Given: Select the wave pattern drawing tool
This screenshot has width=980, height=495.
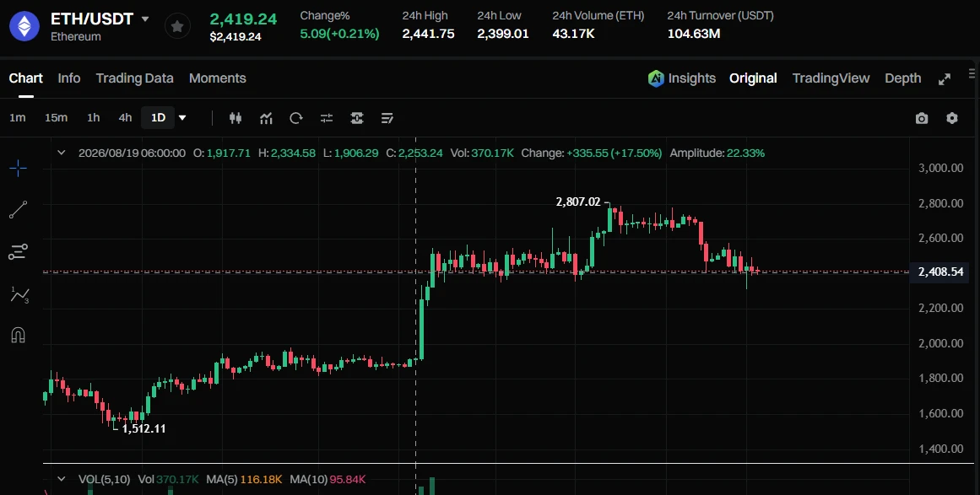Looking at the screenshot, I should coord(19,294).
